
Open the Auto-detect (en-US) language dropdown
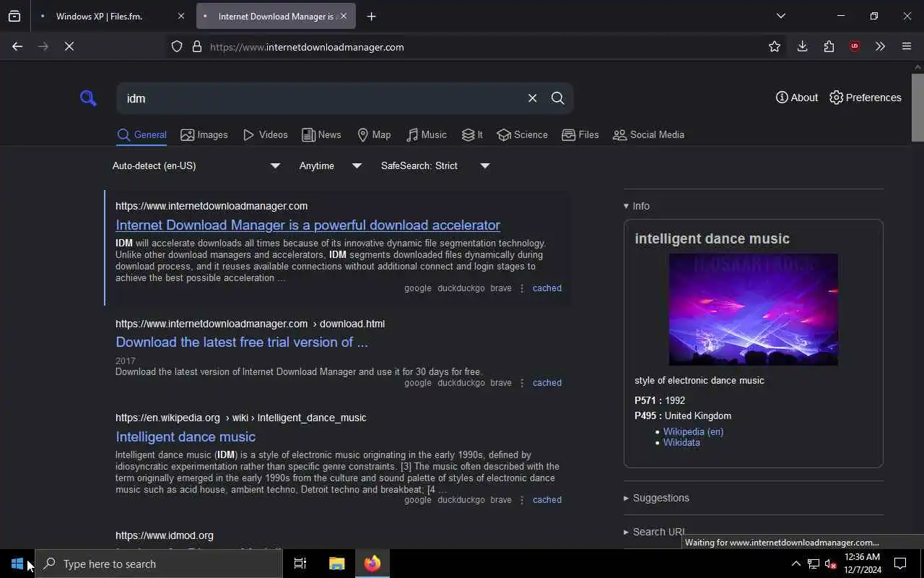[196, 166]
